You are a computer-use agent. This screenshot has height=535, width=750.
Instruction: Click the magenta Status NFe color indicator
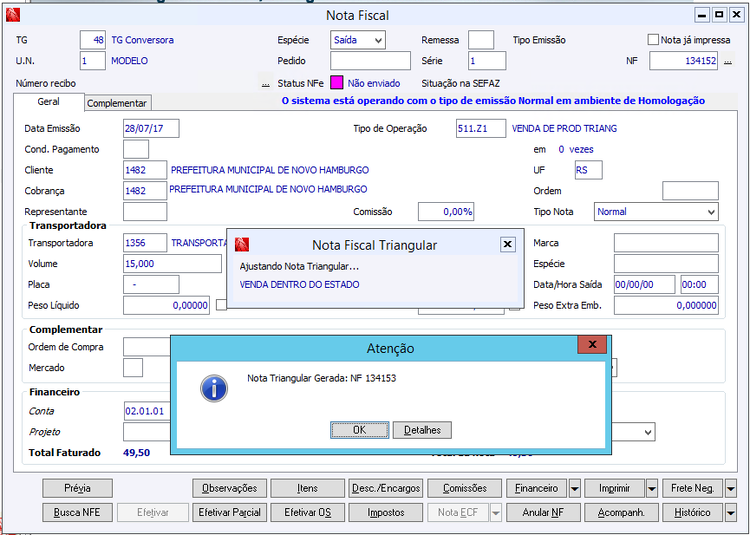[x=337, y=83]
